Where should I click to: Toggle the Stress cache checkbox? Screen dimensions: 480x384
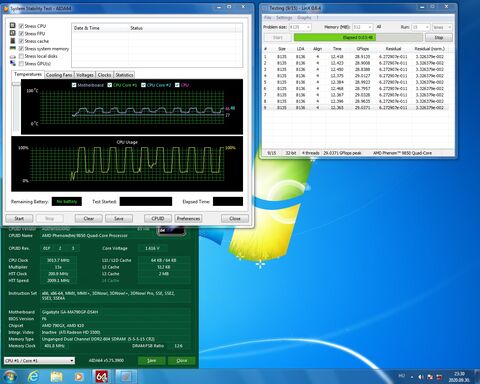[x=21, y=41]
